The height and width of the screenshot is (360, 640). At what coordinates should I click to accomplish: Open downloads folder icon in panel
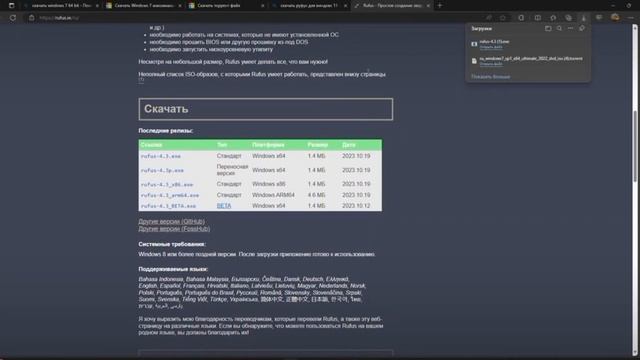pos(548,29)
